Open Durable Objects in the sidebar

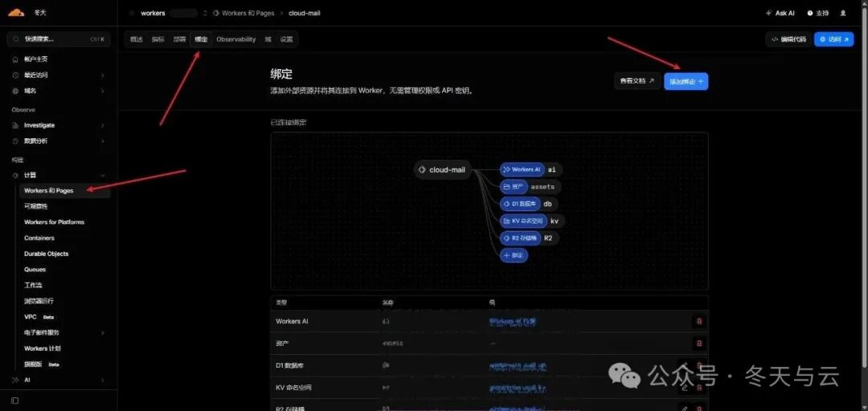[x=47, y=254]
